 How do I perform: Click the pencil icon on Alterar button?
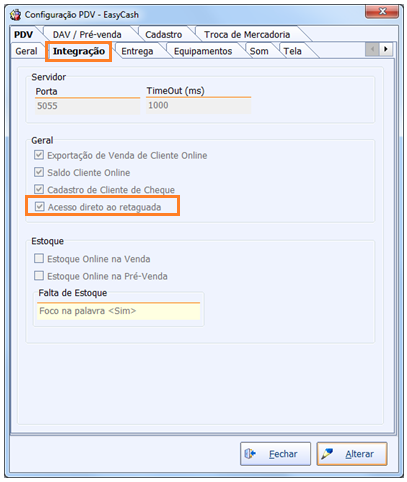click(327, 453)
